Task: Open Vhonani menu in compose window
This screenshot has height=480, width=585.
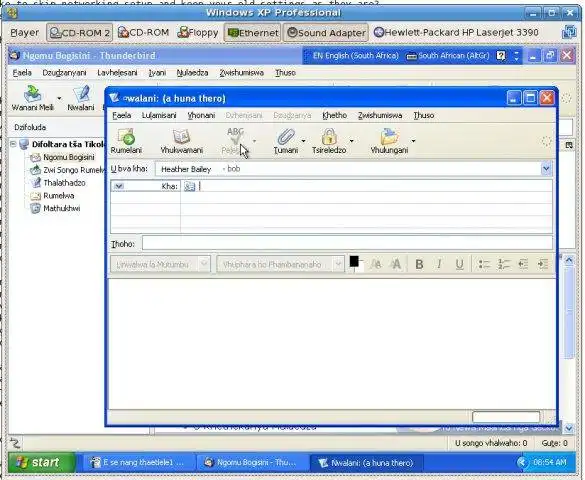Action: pos(201,115)
